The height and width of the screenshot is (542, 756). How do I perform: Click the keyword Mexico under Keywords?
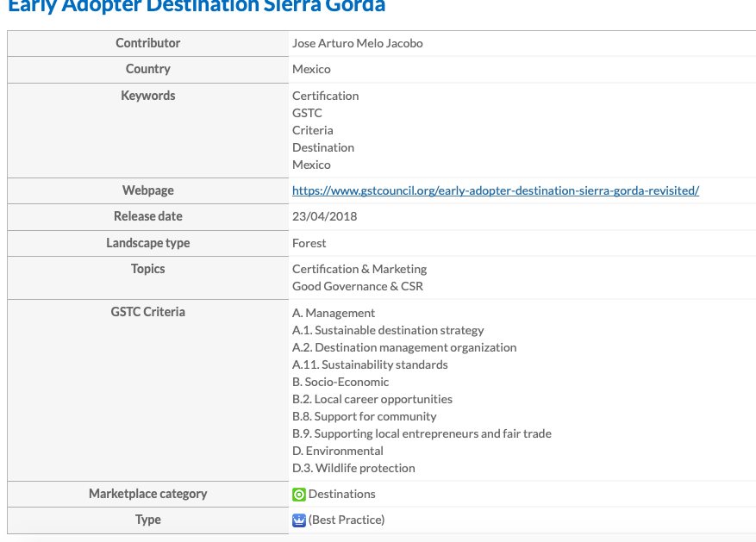pyautogui.click(x=311, y=165)
